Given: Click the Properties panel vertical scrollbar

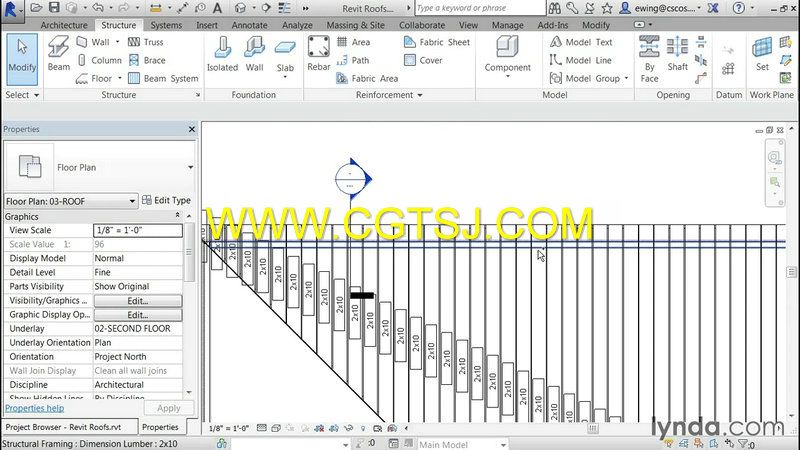Looking at the screenshot, I should tap(189, 252).
